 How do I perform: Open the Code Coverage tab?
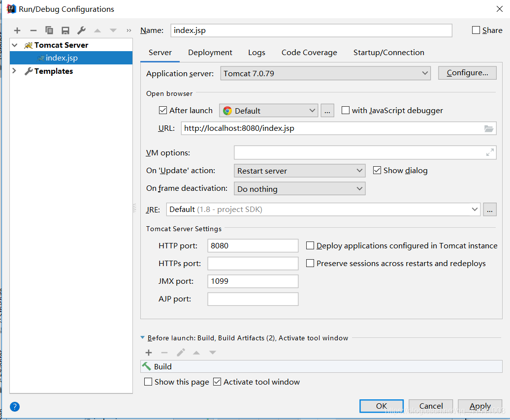(x=309, y=53)
